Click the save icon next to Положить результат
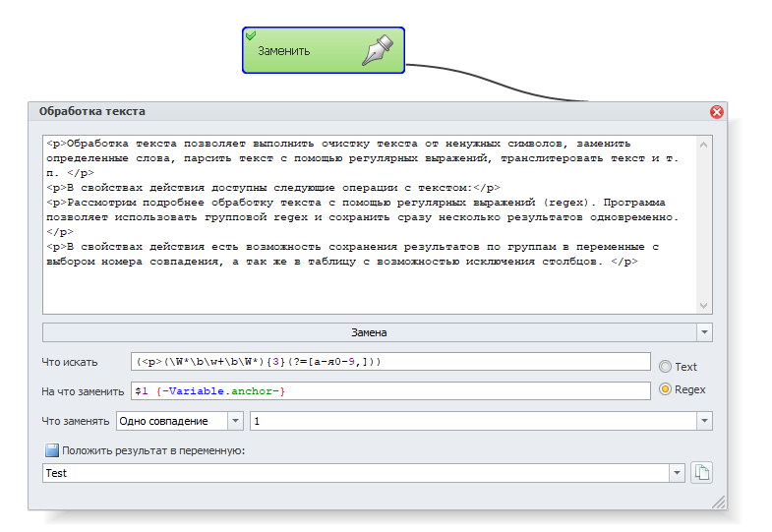Image resolution: width=772 pixels, height=532 pixels. (52, 450)
